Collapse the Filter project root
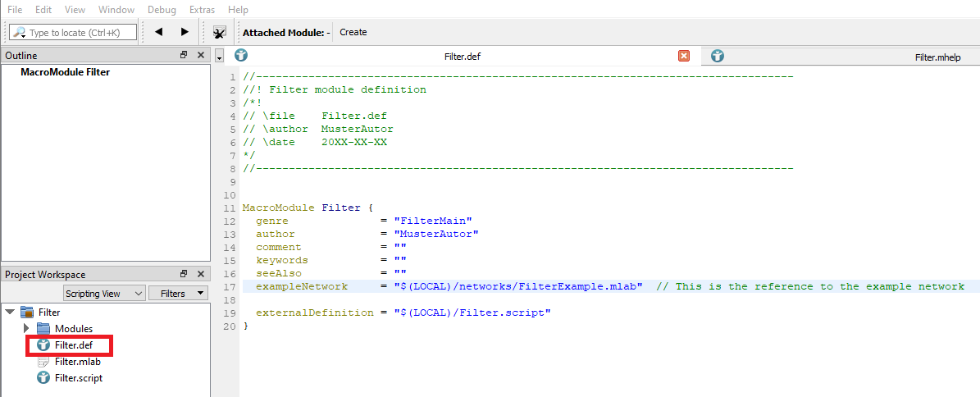Image resolution: width=980 pixels, height=397 pixels. (9, 313)
